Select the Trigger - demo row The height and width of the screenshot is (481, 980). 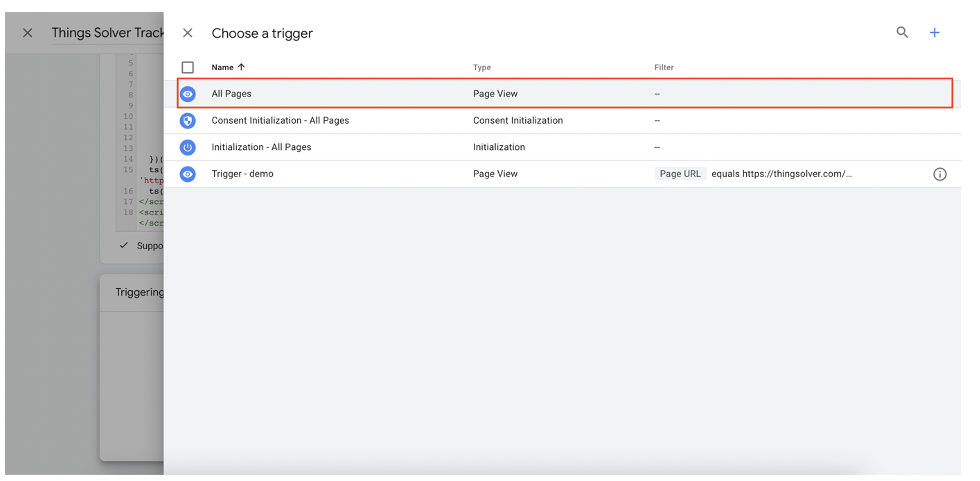(x=562, y=174)
